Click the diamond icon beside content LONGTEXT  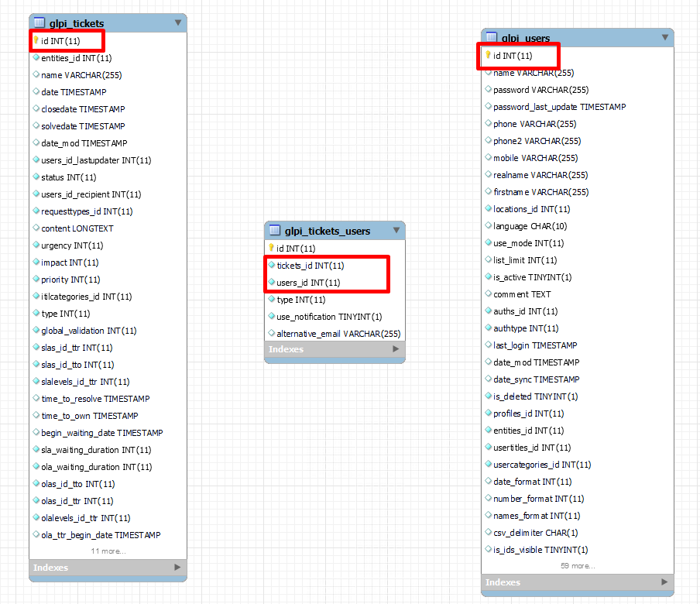(x=36, y=228)
